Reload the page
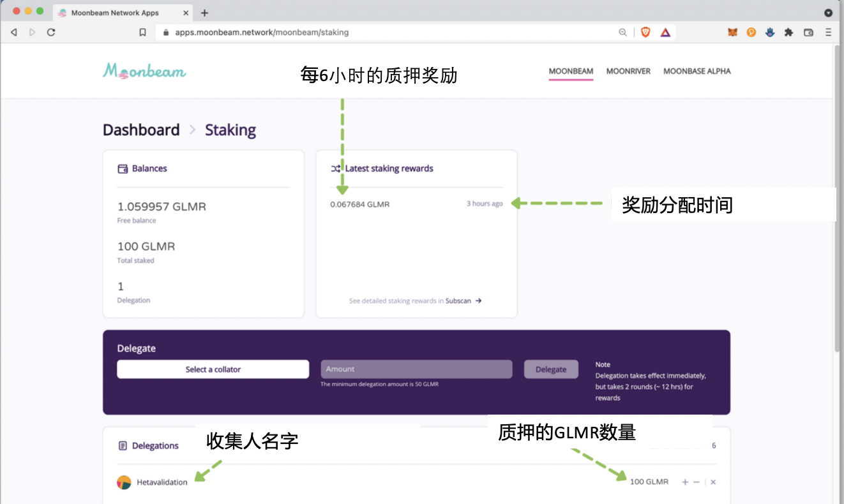Image resolution: width=844 pixels, height=504 pixels. click(x=51, y=32)
